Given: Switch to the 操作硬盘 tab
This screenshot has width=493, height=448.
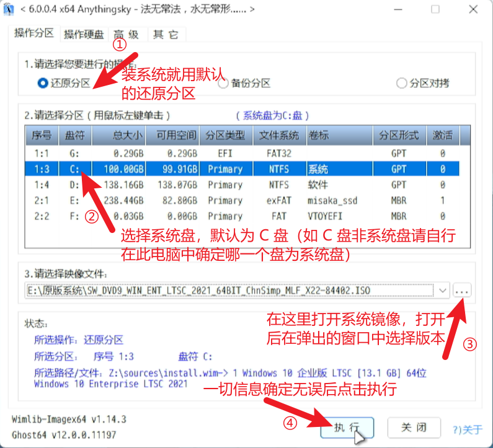Looking at the screenshot, I should (x=84, y=35).
